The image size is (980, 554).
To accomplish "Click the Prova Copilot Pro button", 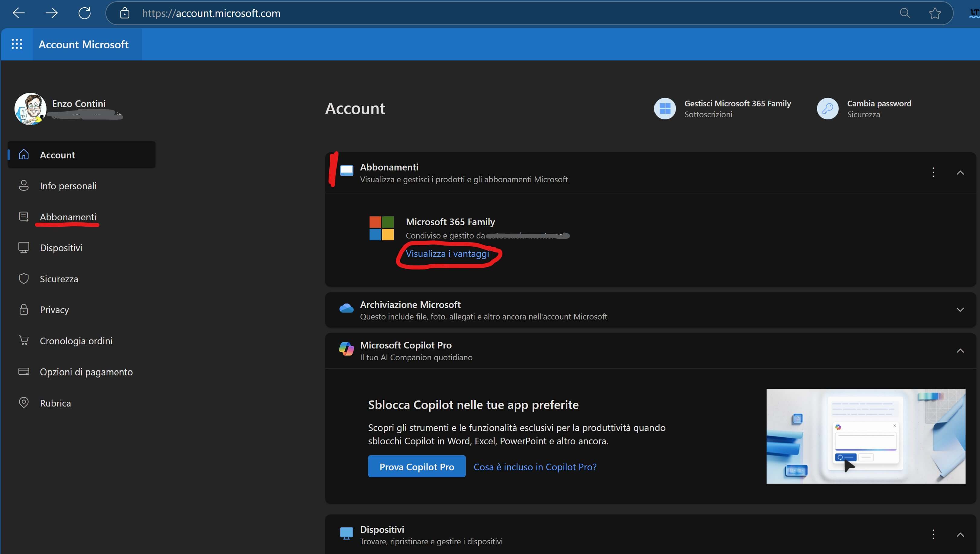I will point(417,466).
